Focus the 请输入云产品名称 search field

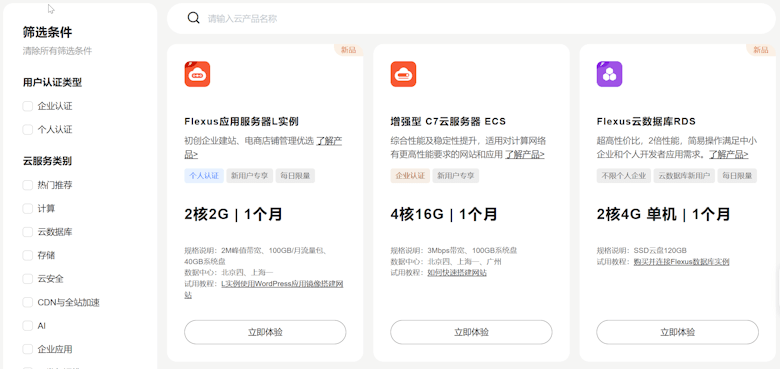click(x=471, y=18)
